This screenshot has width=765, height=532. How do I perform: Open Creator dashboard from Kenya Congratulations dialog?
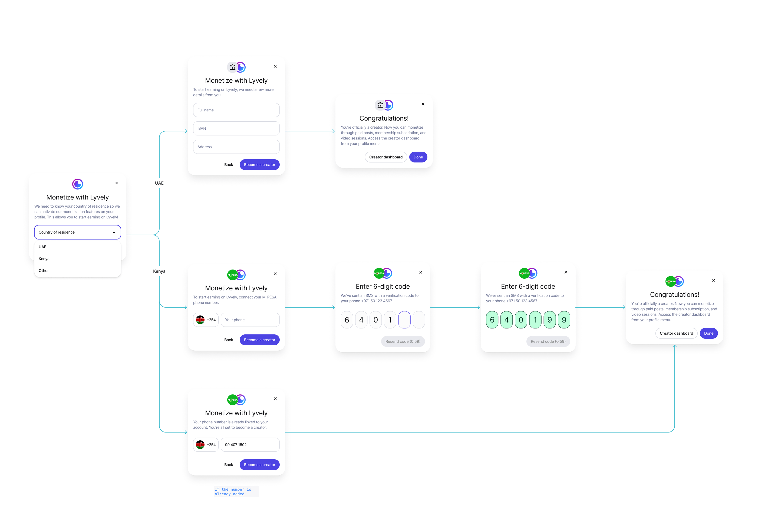(676, 333)
